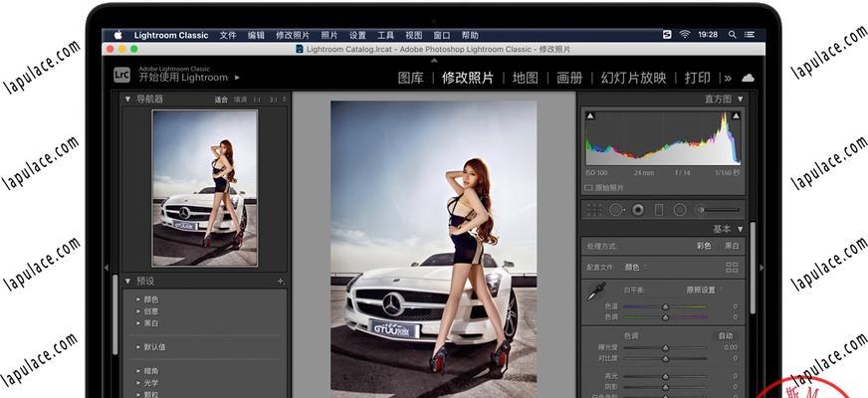Click the 曝光度 slider handle

[665, 347]
